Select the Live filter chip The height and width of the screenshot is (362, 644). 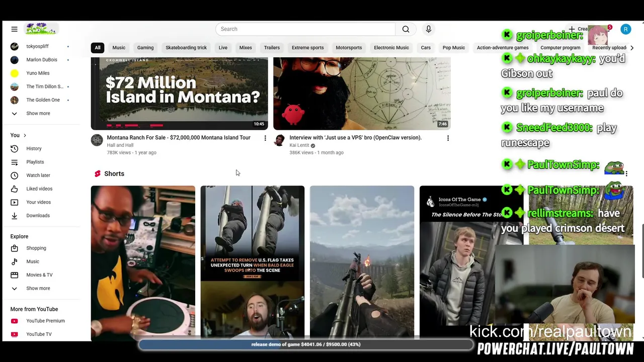(x=223, y=48)
